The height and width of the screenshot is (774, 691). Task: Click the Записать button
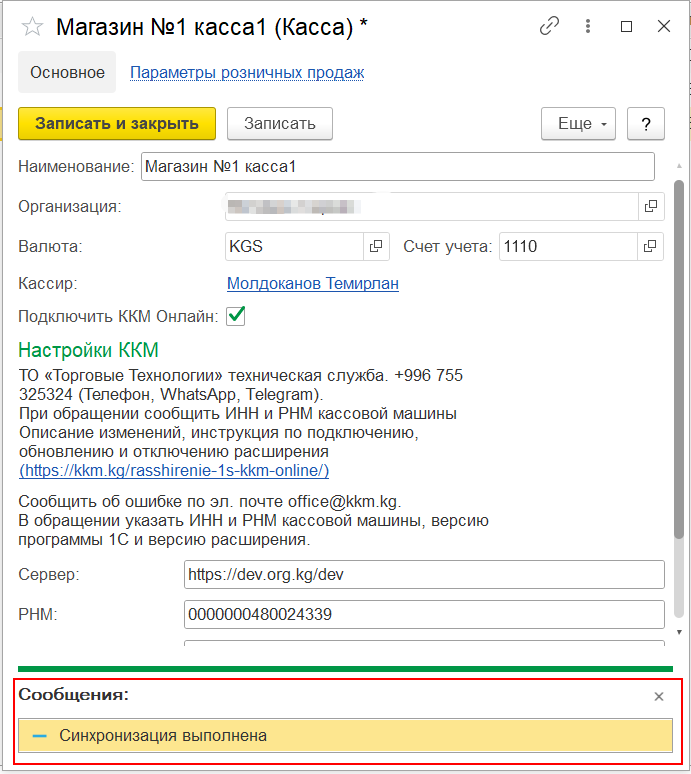tap(280, 124)
